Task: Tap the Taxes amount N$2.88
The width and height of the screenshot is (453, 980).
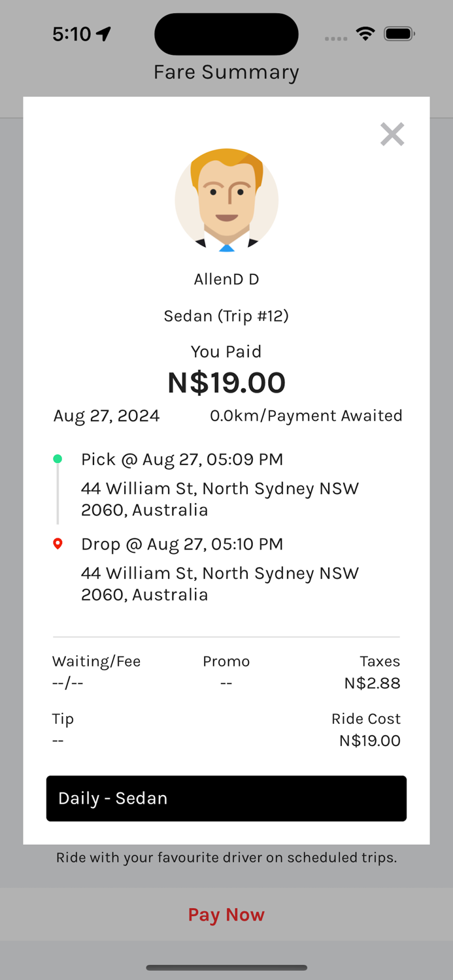Action: point(373,683)
